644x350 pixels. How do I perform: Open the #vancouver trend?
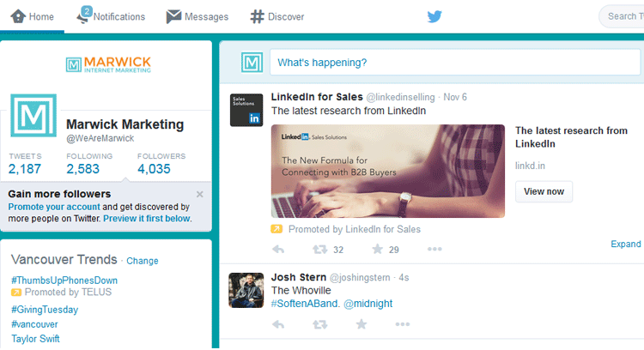pyautogui.click(x=34, y=324)
